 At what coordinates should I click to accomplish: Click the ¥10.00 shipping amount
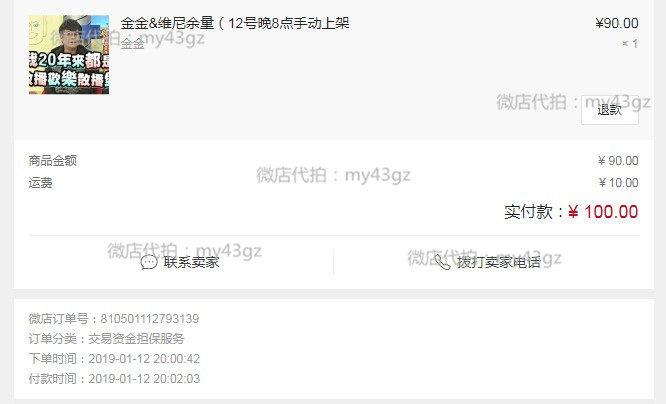[x=618, y=183]
